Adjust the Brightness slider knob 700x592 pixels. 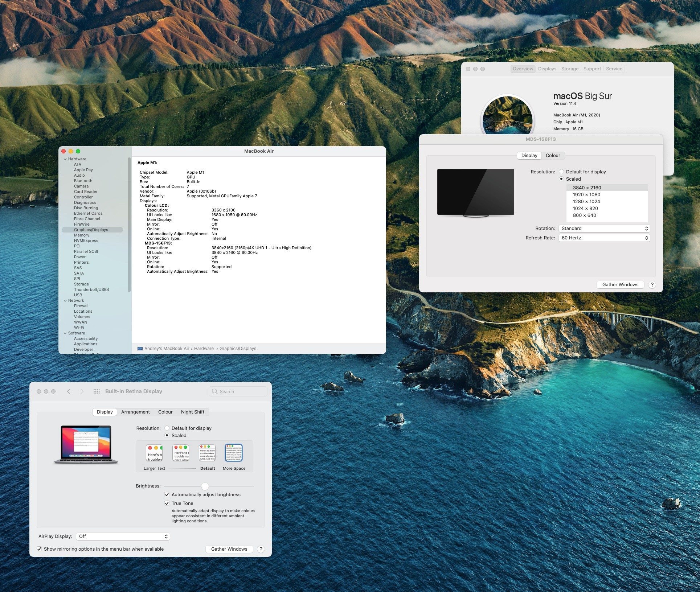(205, 486)
